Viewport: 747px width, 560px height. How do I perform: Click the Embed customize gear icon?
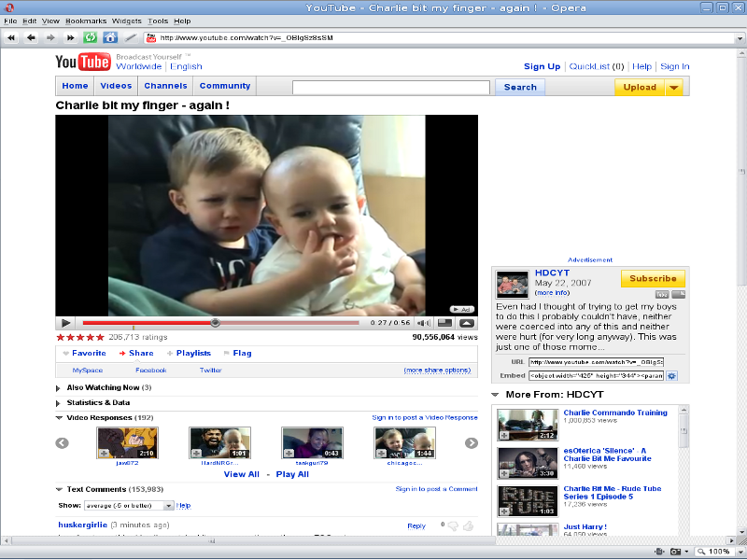(671, 376)
